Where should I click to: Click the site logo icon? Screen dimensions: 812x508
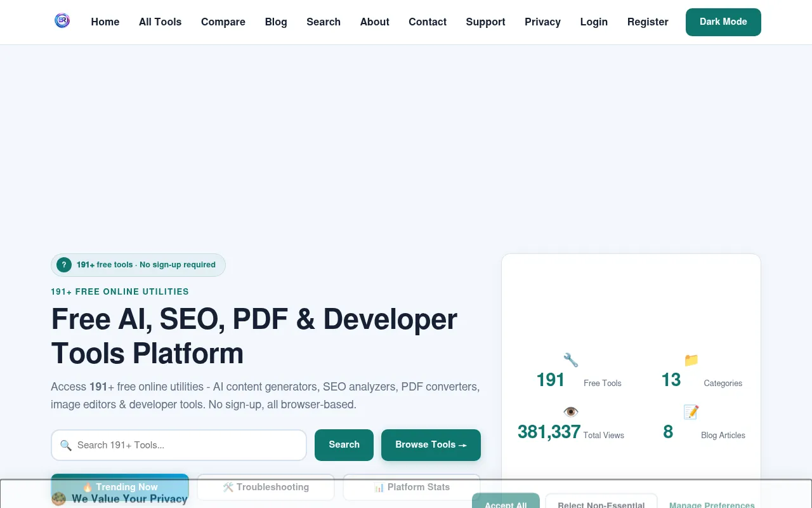coord(62,21)
